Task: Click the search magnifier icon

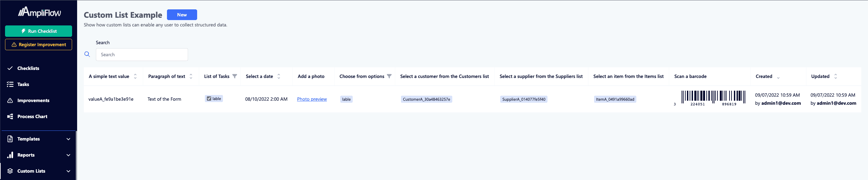Action: (87, 54)
